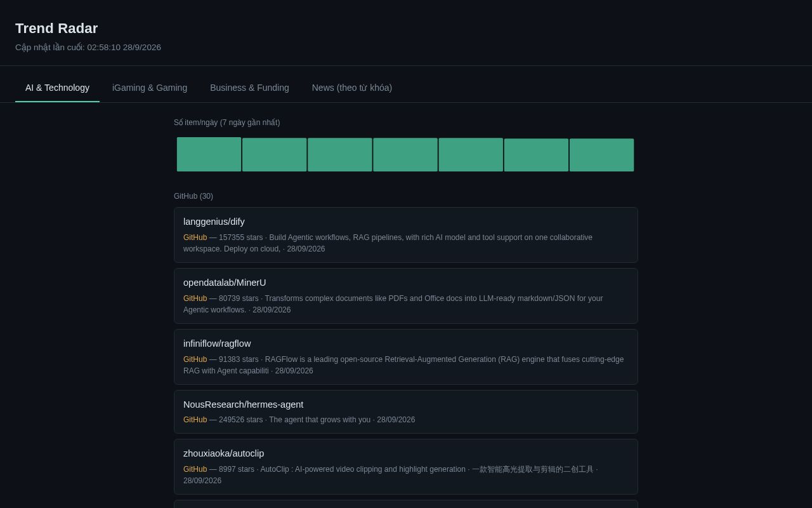Image resolution: width=812 pixels, height=508 pixels.
Task: Open the iGaming & Gaming tab
Action: pos(150,88)
